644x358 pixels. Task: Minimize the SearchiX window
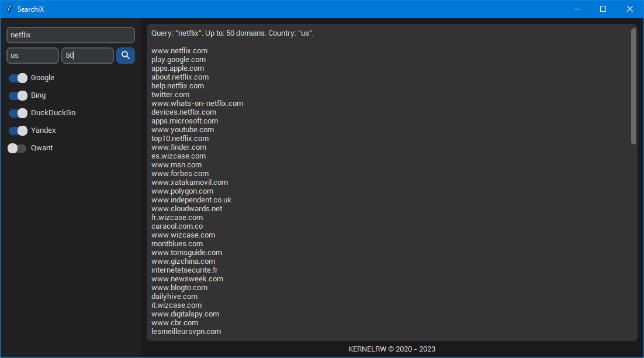[577, 9]
